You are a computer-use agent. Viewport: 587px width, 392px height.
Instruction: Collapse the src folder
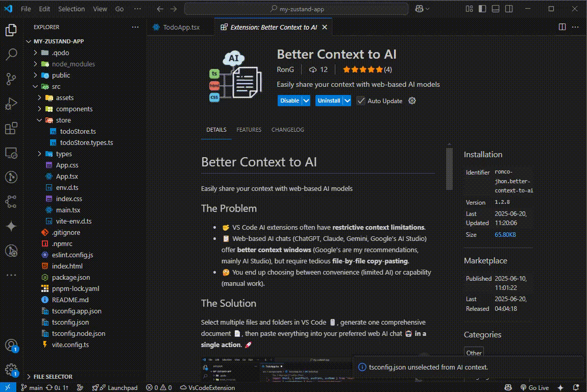(36, 86)
